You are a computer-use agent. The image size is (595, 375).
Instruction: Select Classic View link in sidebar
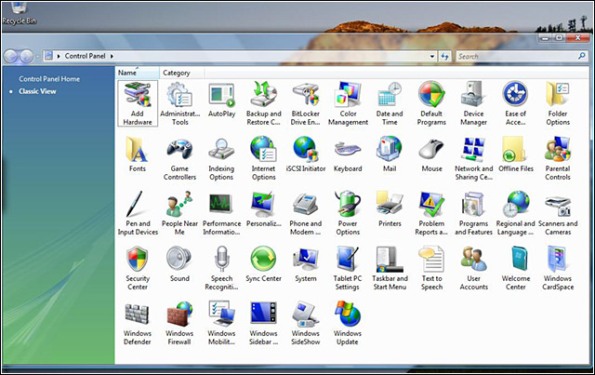tap(37, 91)
